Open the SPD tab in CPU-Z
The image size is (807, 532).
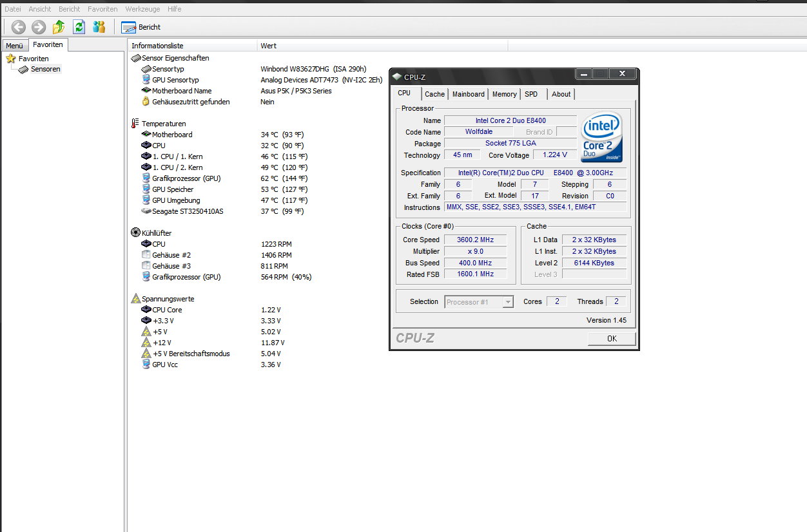(x=531, y=94)
